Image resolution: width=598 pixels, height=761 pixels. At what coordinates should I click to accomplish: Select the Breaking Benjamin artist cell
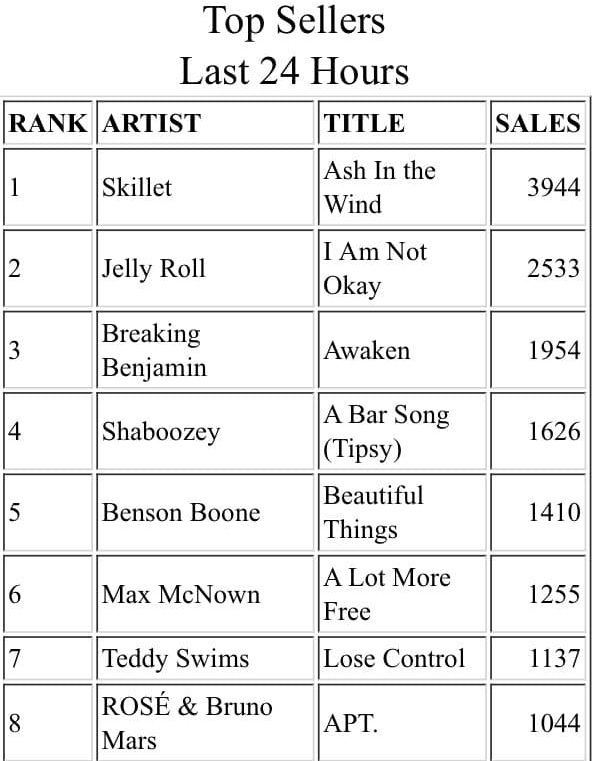(205, 350)
